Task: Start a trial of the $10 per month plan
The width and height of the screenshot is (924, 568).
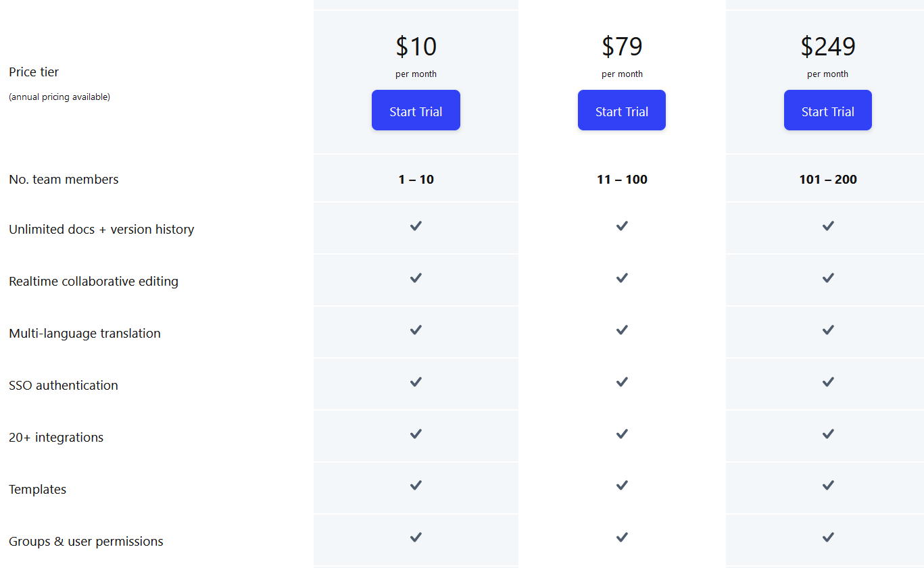Action: (x=416, y=110)
